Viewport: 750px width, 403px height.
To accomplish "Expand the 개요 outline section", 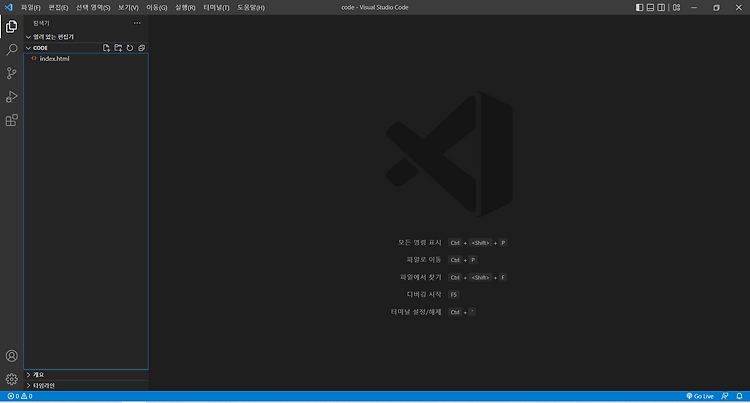I will [x=86, y=375].
